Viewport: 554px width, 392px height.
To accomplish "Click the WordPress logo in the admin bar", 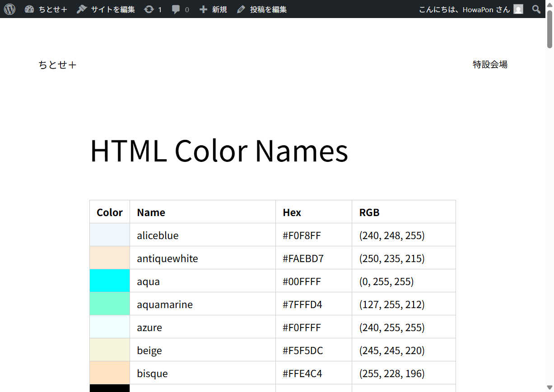I will coord(9,9).
